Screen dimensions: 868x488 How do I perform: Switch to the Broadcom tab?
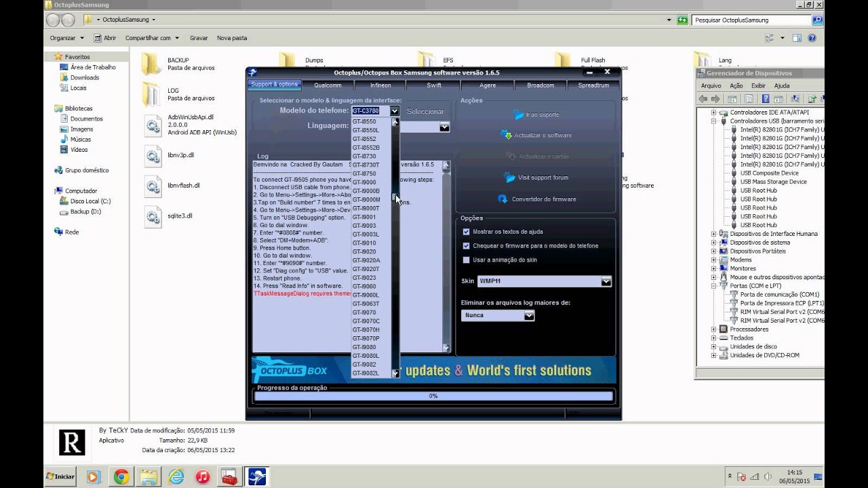coord(540,85)
